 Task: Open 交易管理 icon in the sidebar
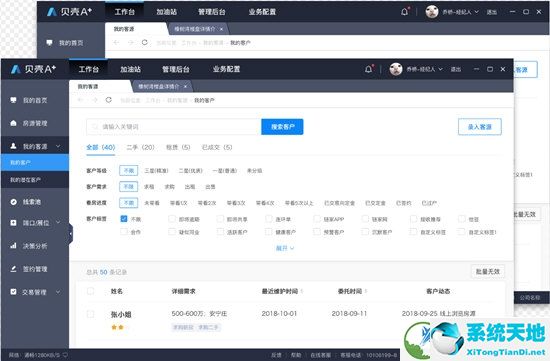tap(13, 292)
